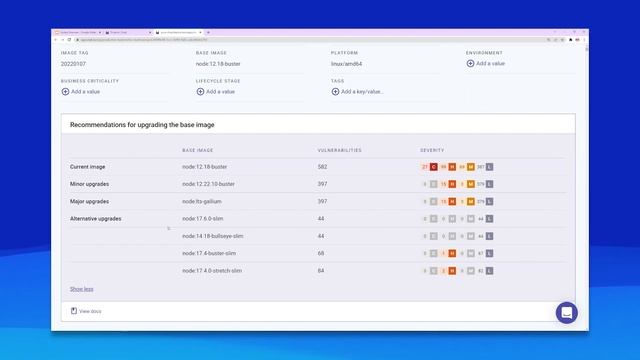Switch to the second browser tab
Viewport: 640px width, 360px height.
click(128, 32)
